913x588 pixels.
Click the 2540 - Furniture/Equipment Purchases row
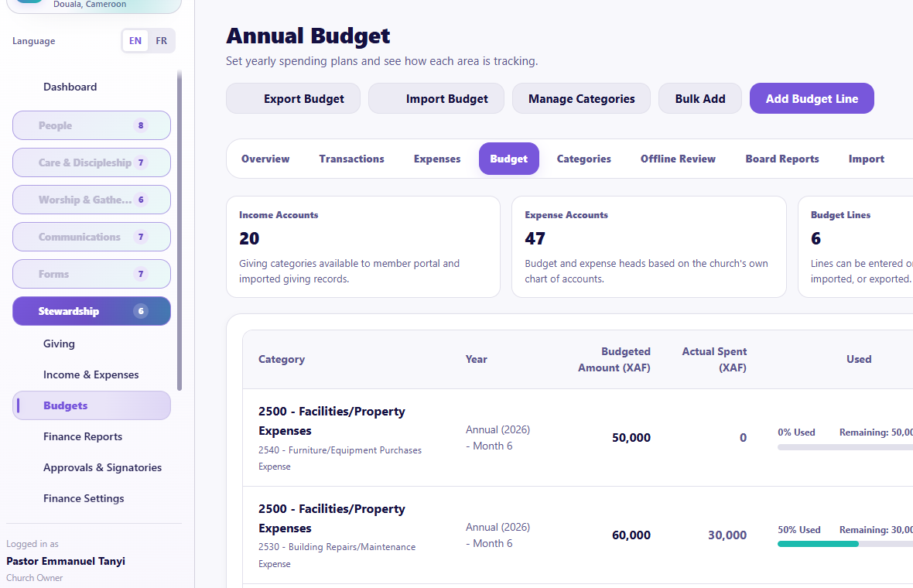[578, 438]
